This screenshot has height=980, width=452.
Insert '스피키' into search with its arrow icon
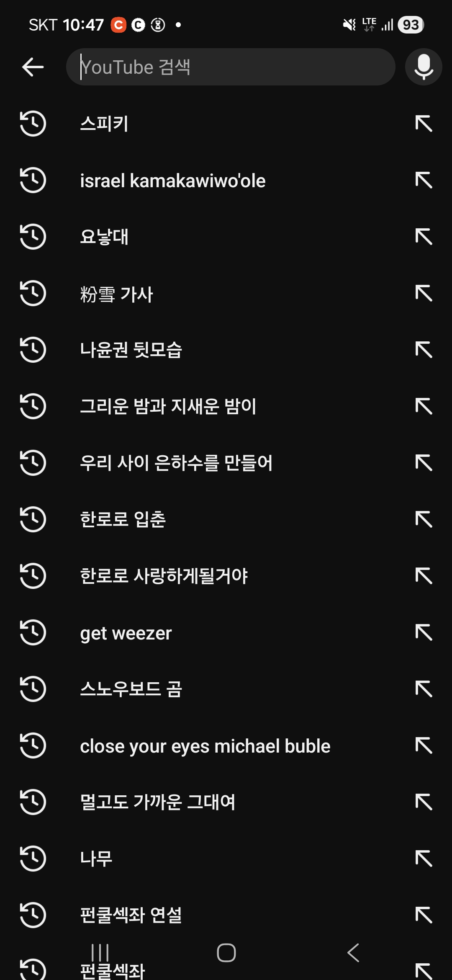[x=424, y=124]
